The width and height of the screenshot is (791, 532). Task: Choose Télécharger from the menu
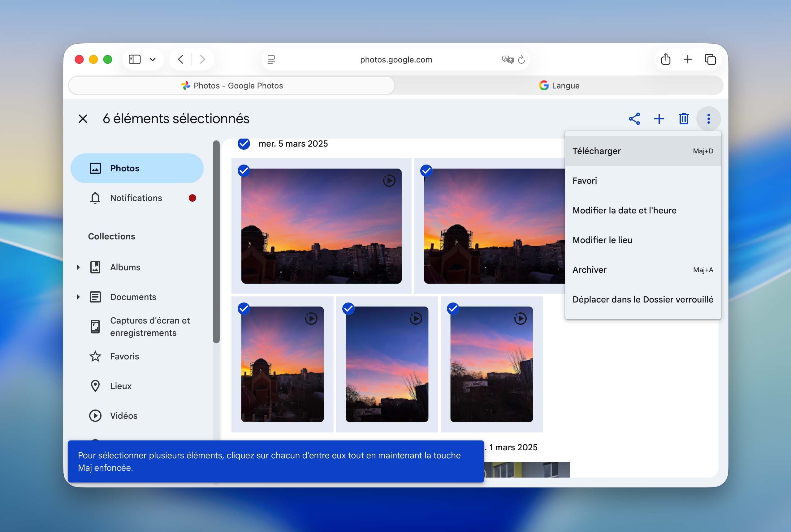643,151
